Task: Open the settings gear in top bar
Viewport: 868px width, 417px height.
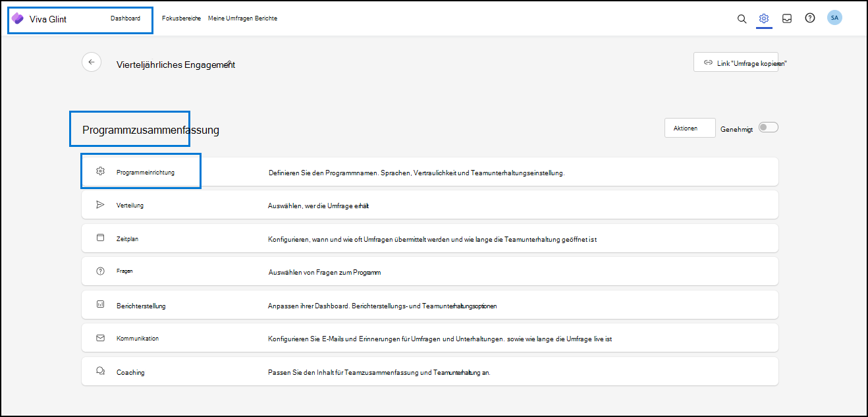Action: click(764, 18)
